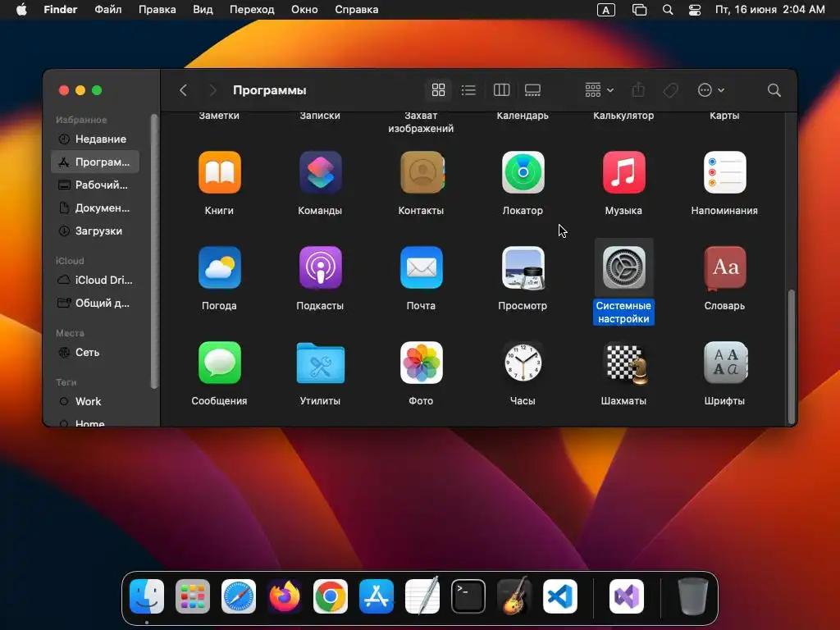This screenshot has width=840, height=630.
Task: Open Control Center in the menu bar
Action: [694, 10]
